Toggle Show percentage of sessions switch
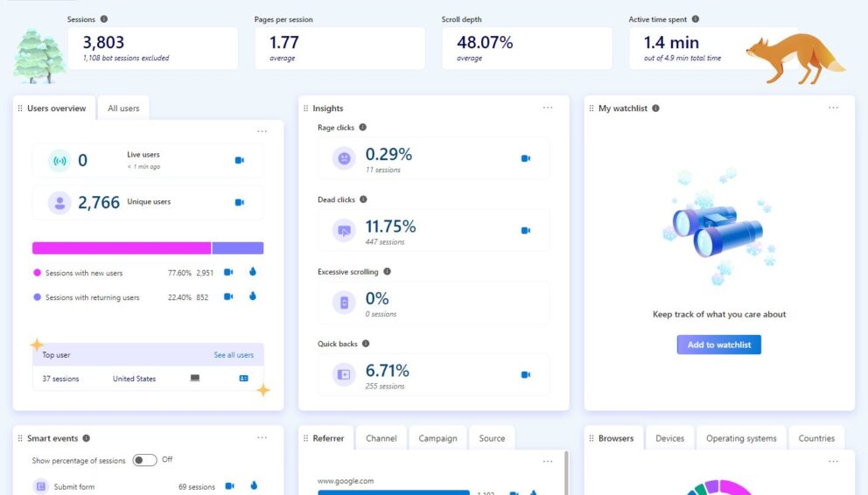The height and width of the screenshot is (495, 868). coord(144,460)
